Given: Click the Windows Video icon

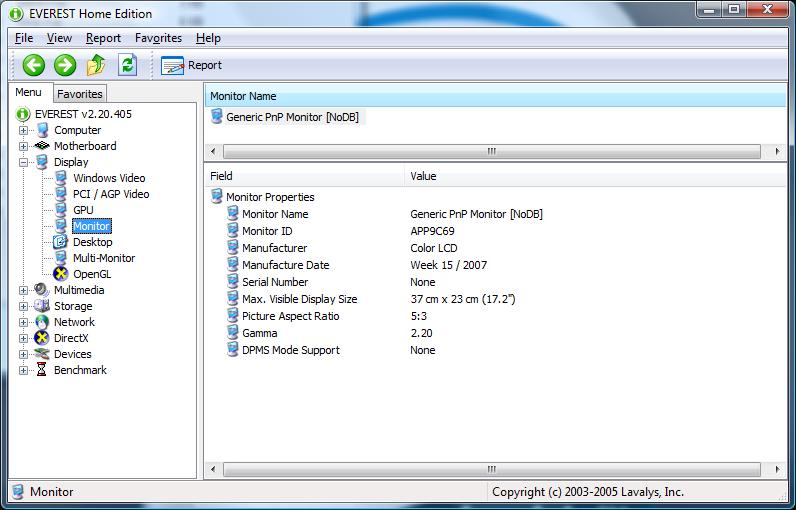Looking at the screenshot, I should (61, 178).
